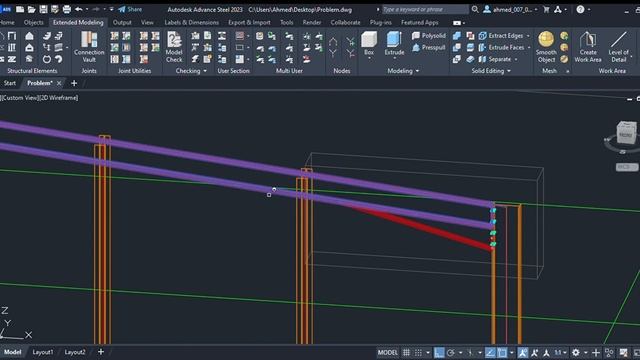Open the Labels & Dimensions ribbon tab
Image resolution: width=640 pixels, height=360 pixels.
[x=191, y=22]
